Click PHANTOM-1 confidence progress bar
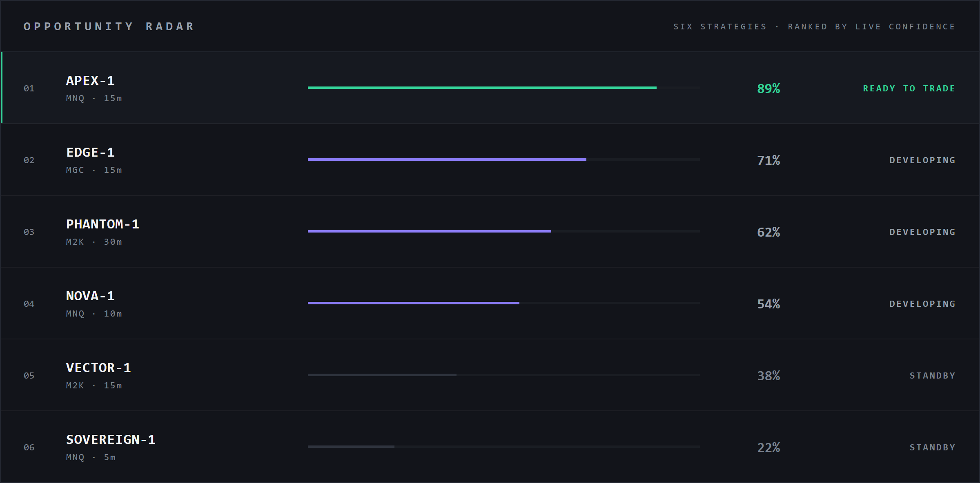 click(x=503, y=231)
